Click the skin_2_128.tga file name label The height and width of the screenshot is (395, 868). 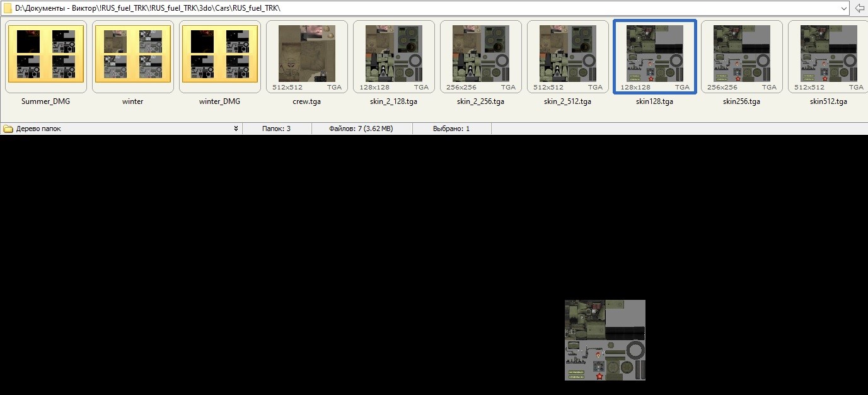point(394,101)
